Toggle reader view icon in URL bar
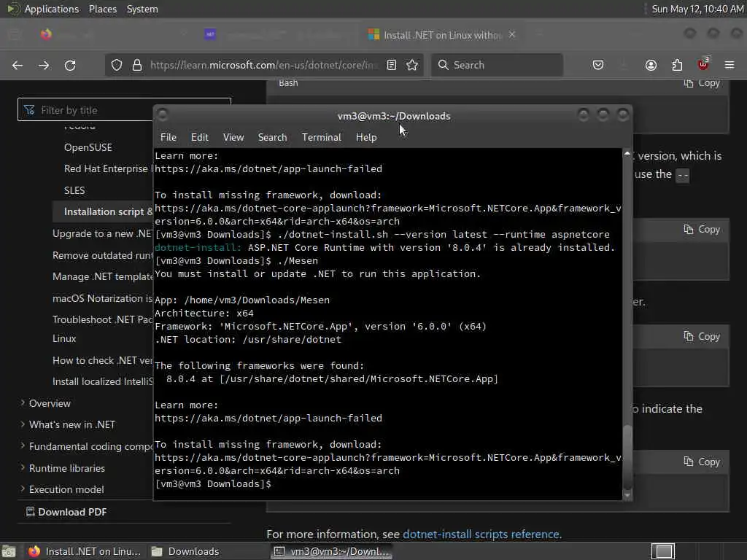747x560 pixels. [392, 65]
